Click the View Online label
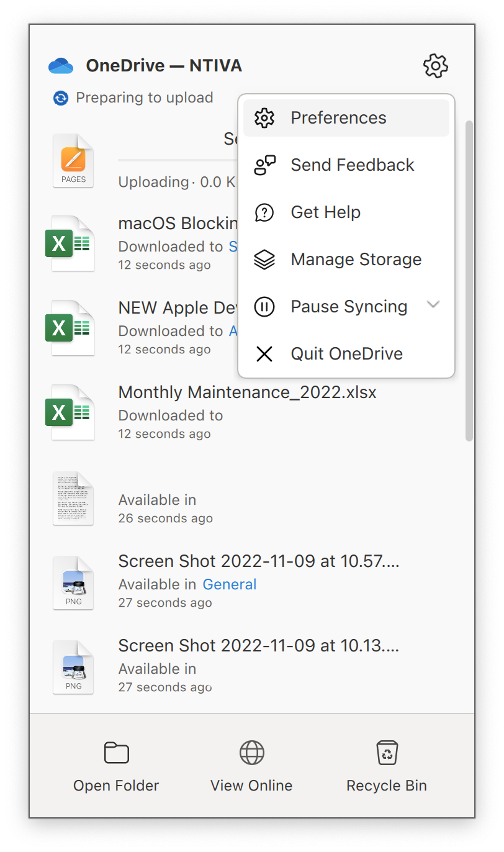 pos(251,786)
